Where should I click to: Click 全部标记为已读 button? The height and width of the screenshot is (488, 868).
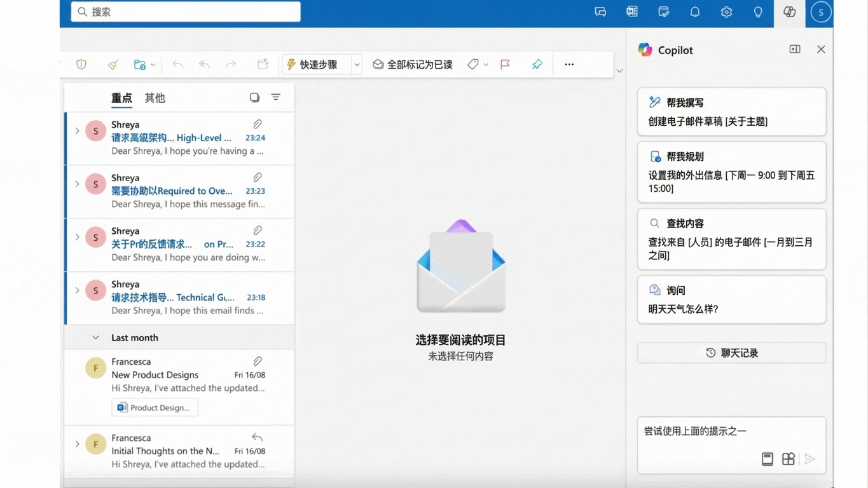(413, 64)
